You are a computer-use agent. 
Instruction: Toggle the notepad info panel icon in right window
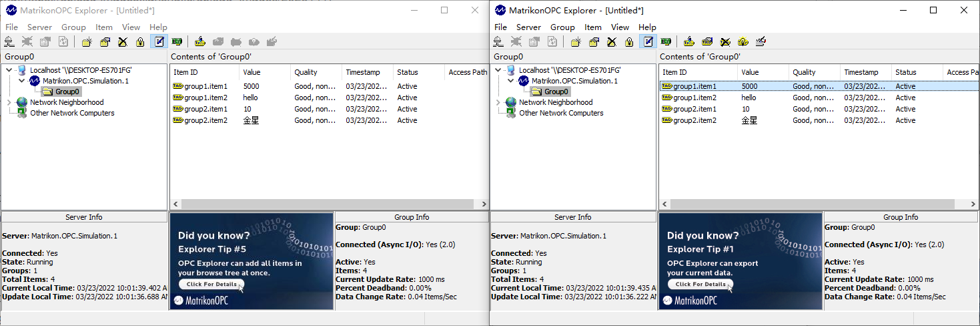(x=648, y=41)
